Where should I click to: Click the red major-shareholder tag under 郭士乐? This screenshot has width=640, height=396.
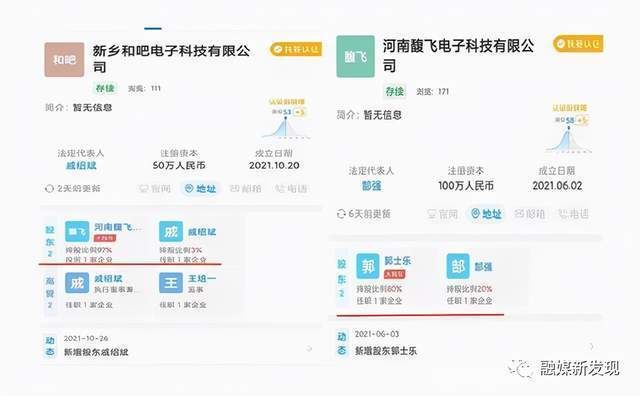395,274
